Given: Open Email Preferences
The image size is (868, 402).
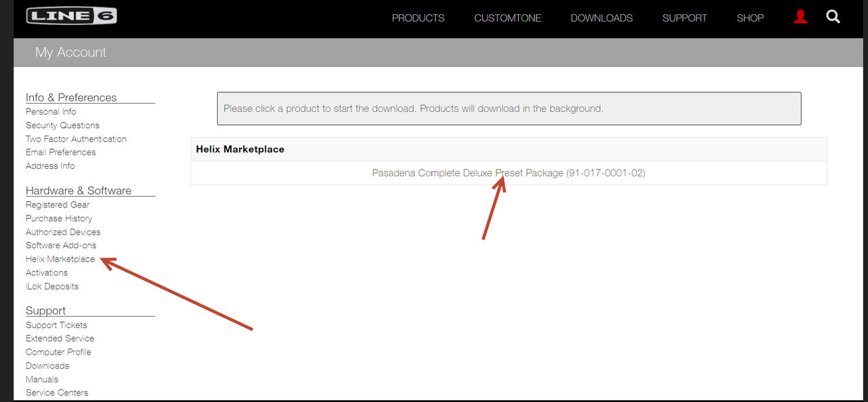Looking at the screenshot, I should (61, 153).
